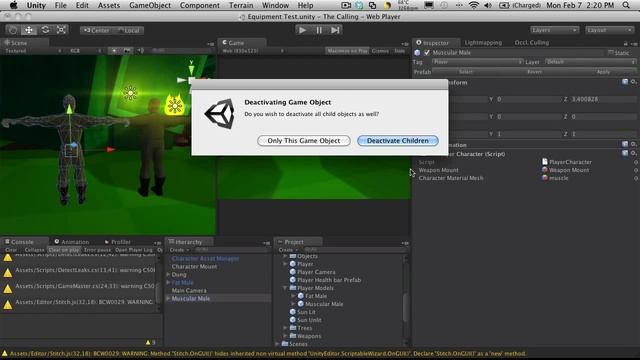Open Textured draw mode dropdown
Image resolution: width=640 pixels, height=360 pixels.
33,51
